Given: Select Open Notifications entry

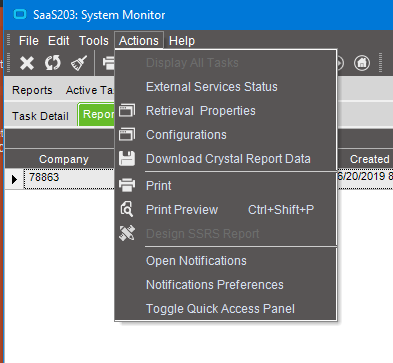Looking at the screenshot, I should click(226, 261).
